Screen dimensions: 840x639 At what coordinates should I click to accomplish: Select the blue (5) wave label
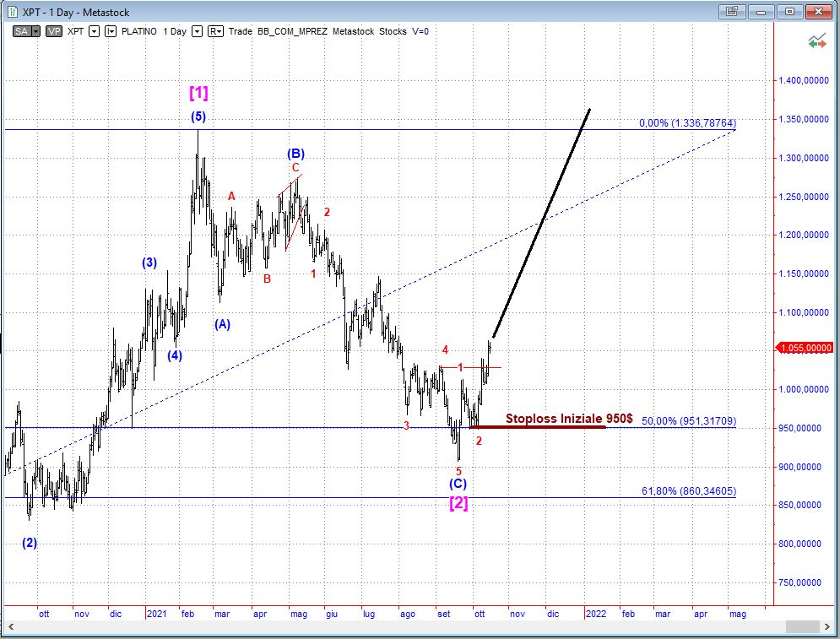[198, 116]
